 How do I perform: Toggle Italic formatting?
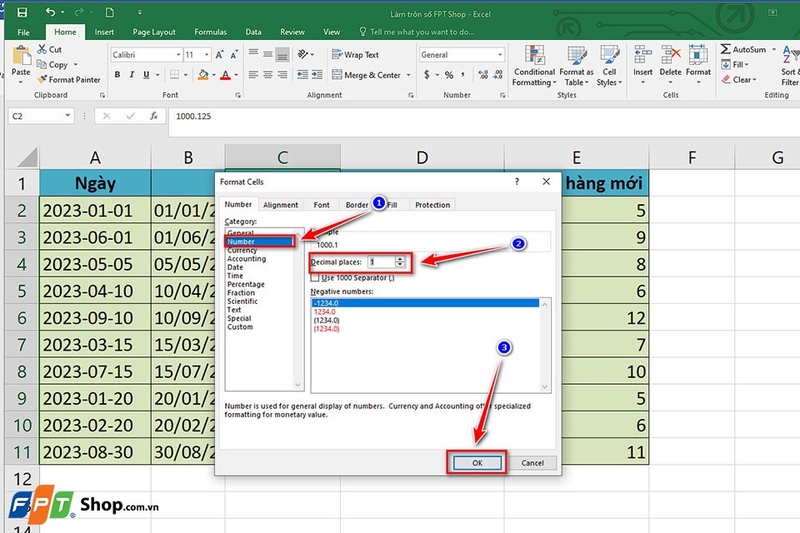132,75
